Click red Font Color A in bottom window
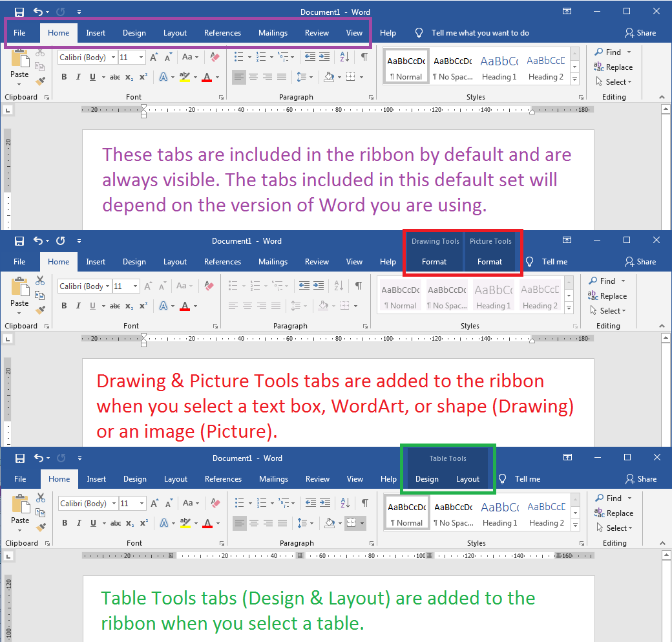Viewport: 672px width, 642px height. click(208, 523)
